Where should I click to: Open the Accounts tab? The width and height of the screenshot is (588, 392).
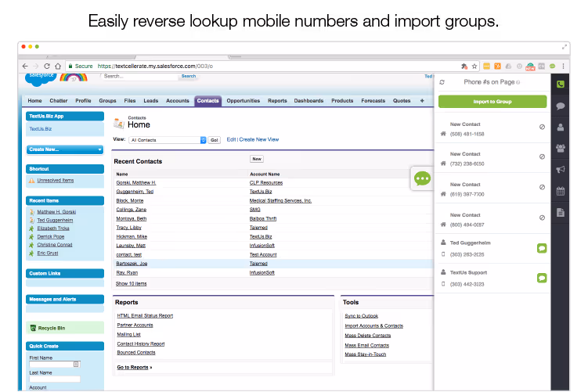point(178,101)
